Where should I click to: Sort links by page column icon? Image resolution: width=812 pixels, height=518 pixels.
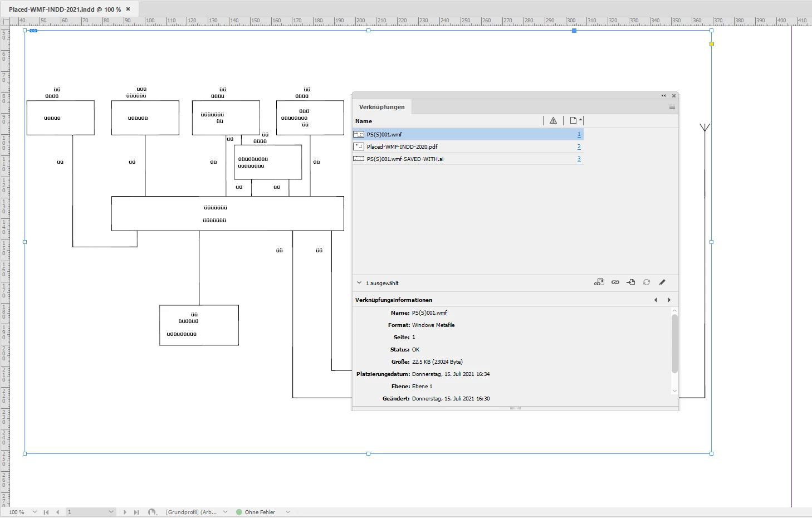[576, 120]
